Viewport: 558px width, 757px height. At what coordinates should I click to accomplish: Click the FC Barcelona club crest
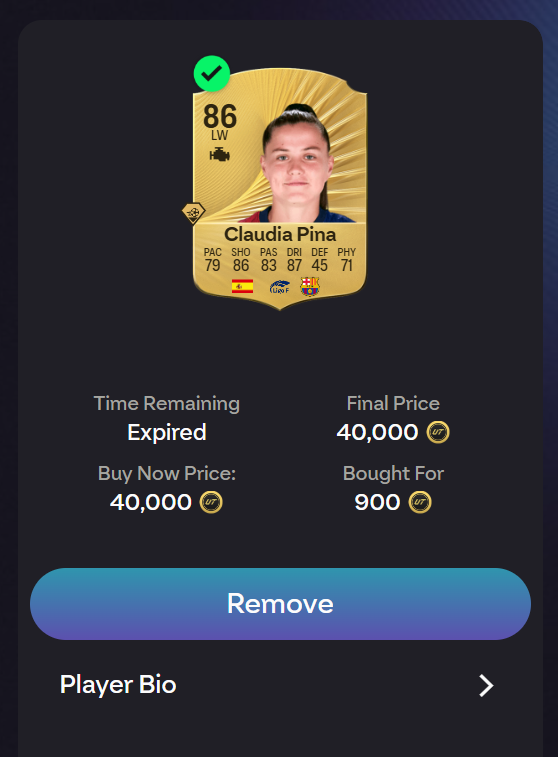pyautogui.click(x=309, y=286)
